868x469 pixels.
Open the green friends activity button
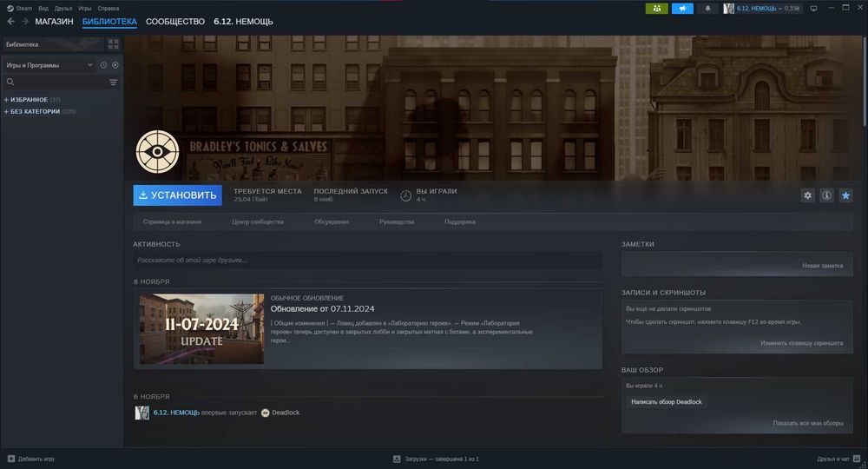coord(656,9)
